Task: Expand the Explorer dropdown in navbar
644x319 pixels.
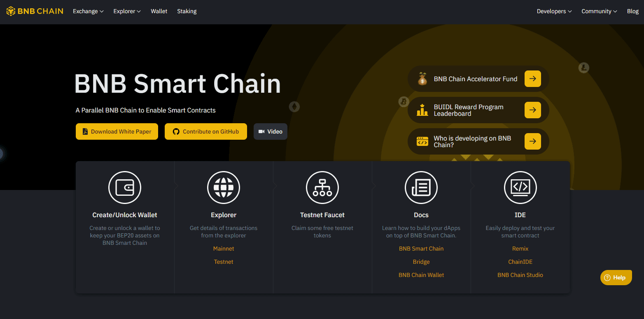Action: click(127, 11)
